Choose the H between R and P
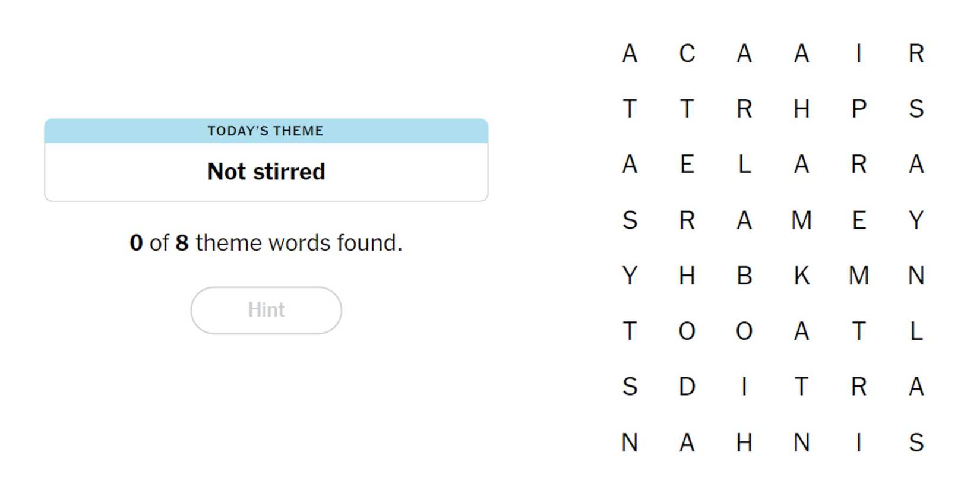Viewport: 980px width, 490px height. tap(802, 109)
